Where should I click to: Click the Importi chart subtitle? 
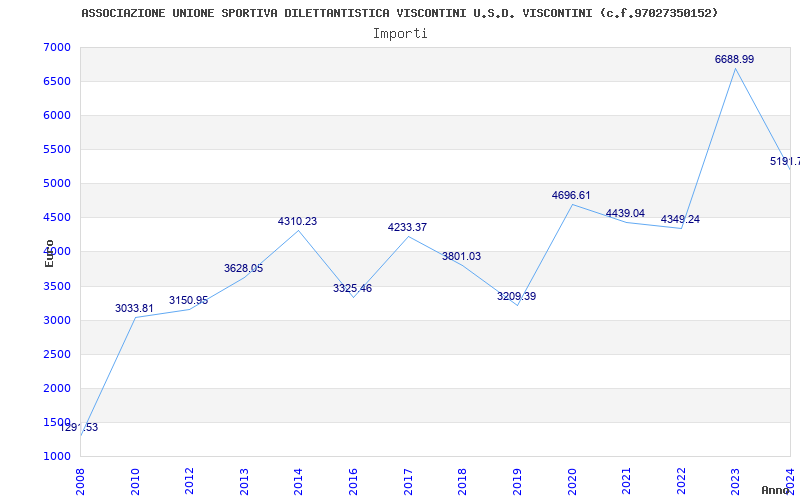400,34
